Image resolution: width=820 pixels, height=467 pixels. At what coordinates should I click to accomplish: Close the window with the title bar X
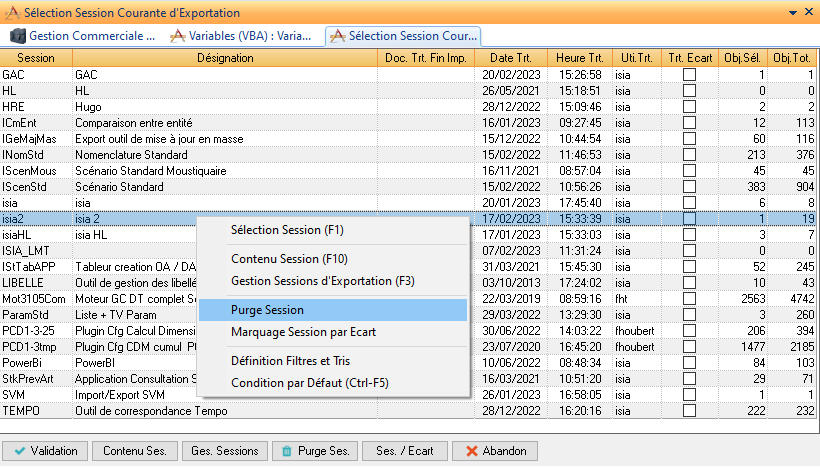pyautogui.click(x=807, y=12)
